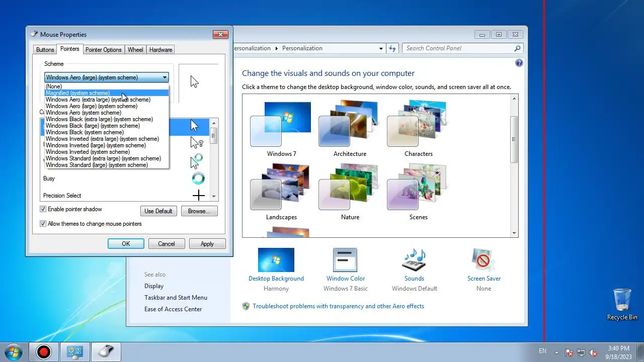Select the Precision Select crosshair pointer

coord(198,195)
